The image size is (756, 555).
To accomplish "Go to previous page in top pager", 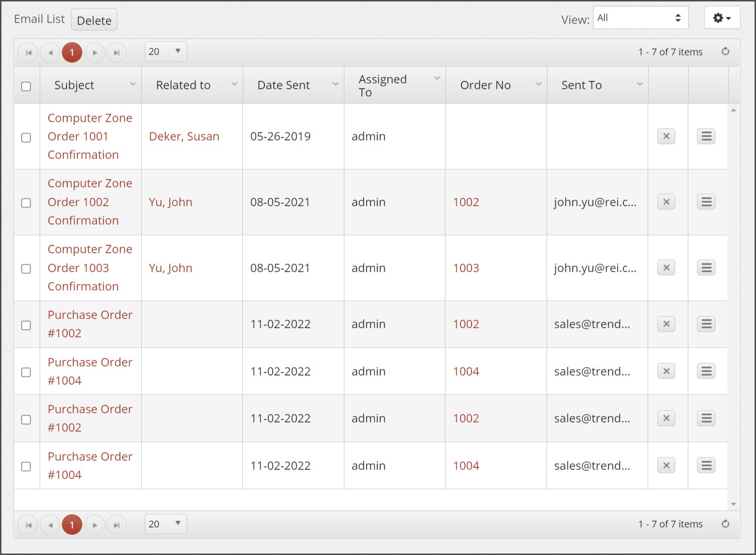I will (50, 52).
